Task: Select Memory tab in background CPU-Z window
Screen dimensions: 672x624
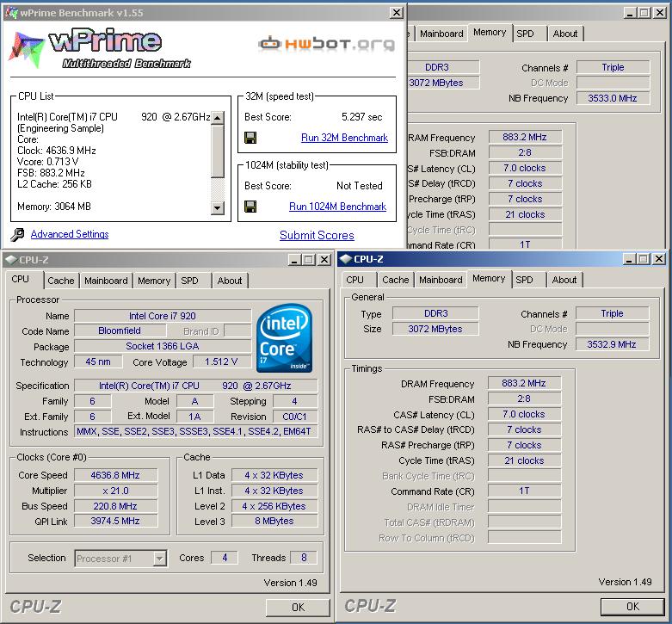Action: 490,32
